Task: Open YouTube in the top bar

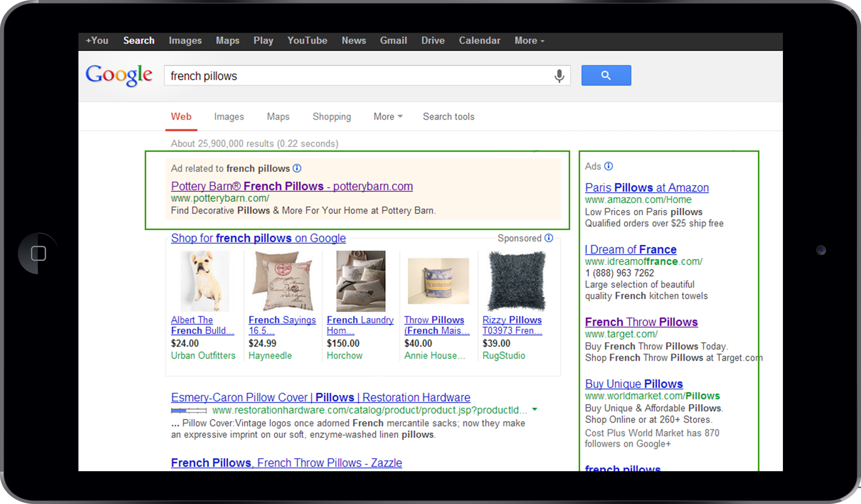Action: point(307,41)
